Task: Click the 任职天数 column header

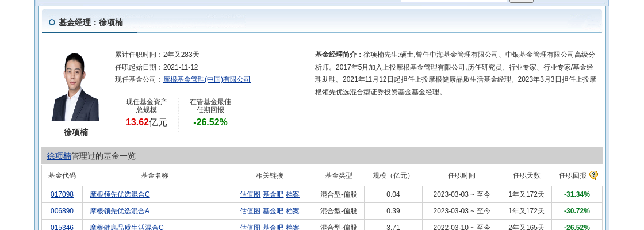Action: [x=527, y=175]
